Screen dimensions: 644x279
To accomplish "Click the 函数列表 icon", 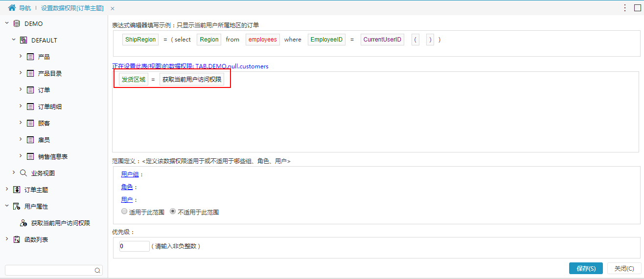I will tap(17, 239).
